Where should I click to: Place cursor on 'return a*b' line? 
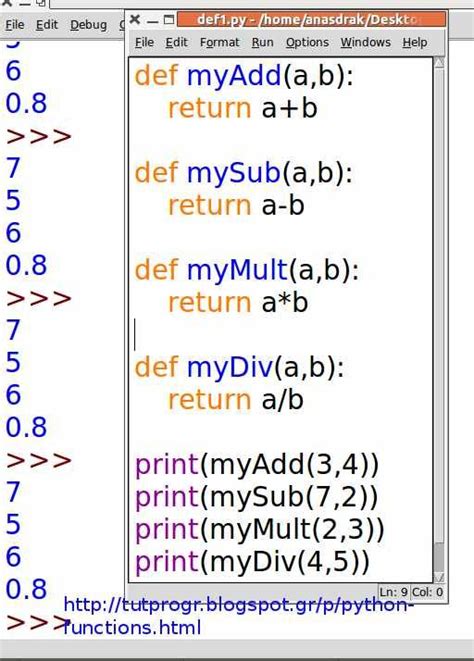coord(238,302)
